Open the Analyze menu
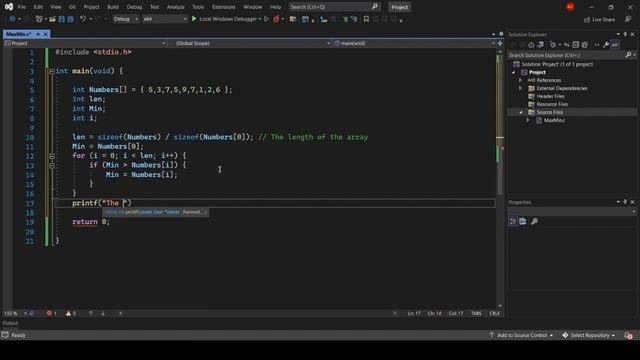The width and height of the screenshot is (640, 360). tap(175, 7)
